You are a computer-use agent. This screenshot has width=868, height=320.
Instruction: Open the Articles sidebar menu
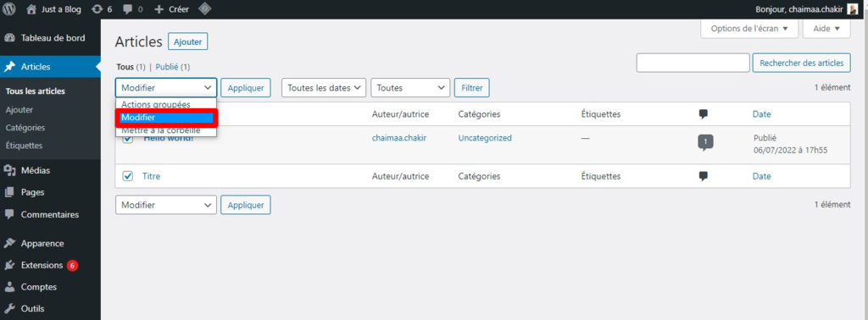[50, 67]
